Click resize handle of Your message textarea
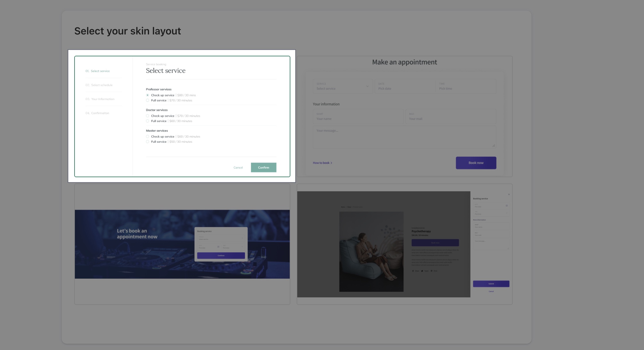Screen dimensions: 644x350 point(494,145)
